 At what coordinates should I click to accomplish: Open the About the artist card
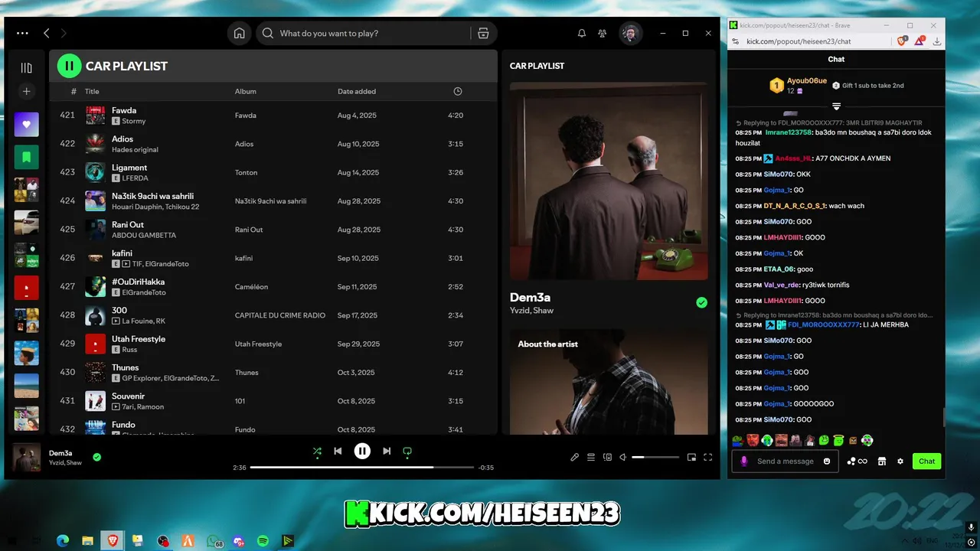pyautogui.click(x=609, y=382)
